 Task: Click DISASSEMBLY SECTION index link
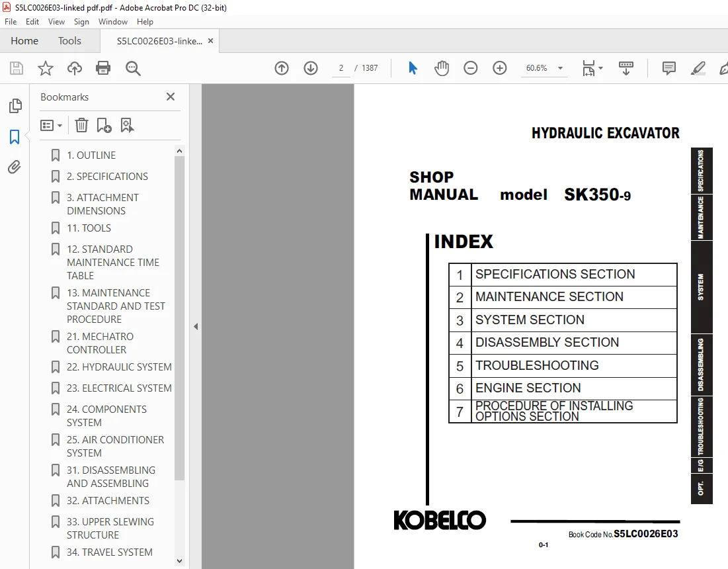[x=547, y=342]
